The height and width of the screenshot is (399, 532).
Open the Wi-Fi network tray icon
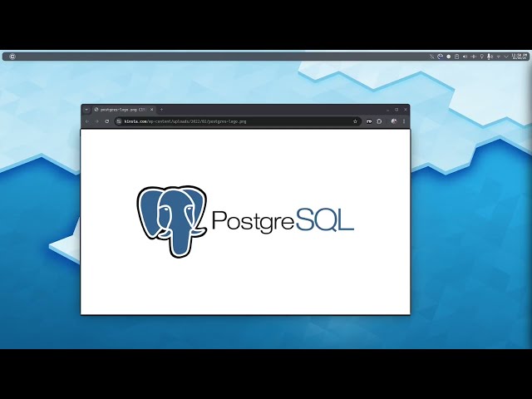pyautogui.click(x=499, y=57)
